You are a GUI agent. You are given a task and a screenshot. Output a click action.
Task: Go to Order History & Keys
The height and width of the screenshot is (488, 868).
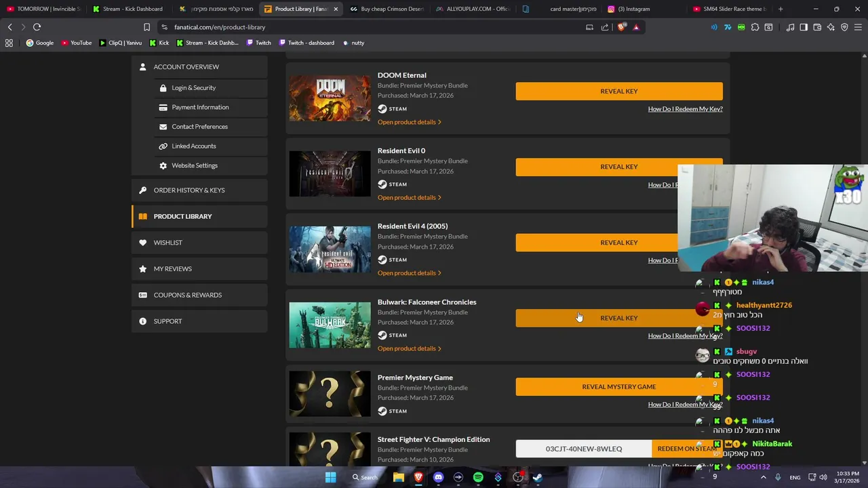click(199, 190)
